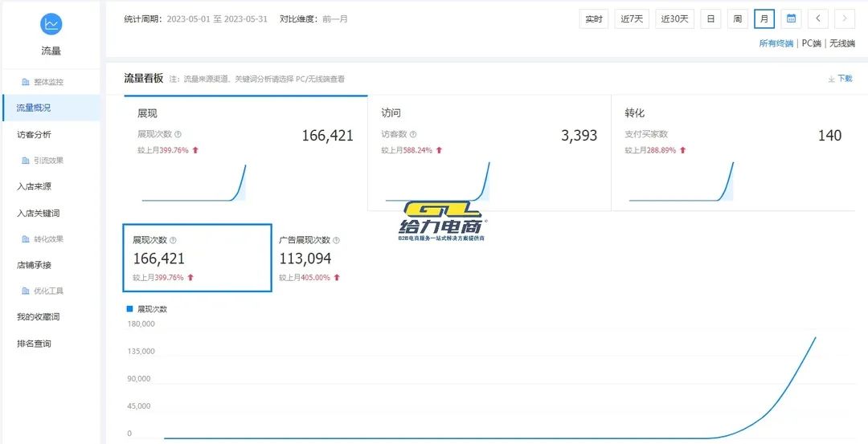This screenshot has height=444, width=868.
Task: Click the download arrow icon beside 下载
Action: [x=831, y=79]
